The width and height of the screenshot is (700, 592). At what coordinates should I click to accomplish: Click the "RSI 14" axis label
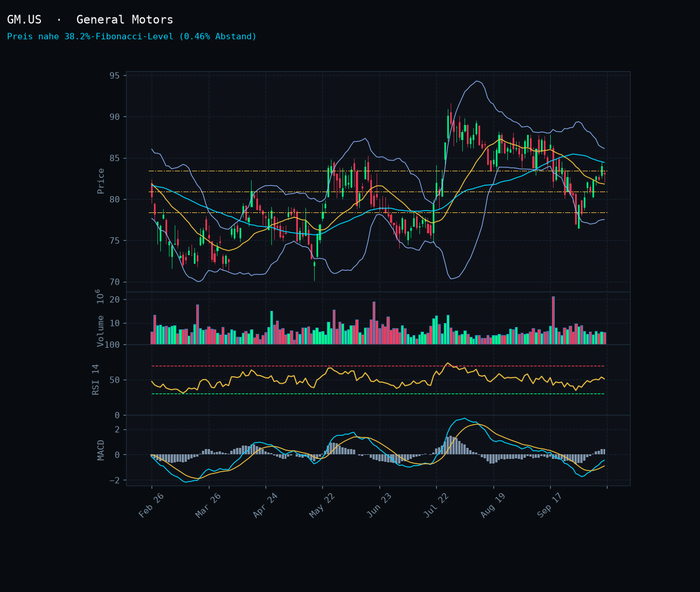pos(96,380)
